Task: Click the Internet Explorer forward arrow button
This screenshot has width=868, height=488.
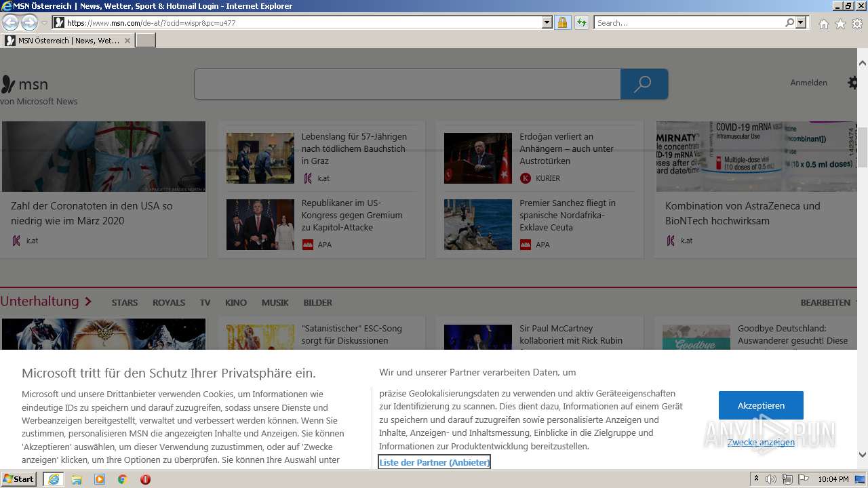Action: point(29,22)
